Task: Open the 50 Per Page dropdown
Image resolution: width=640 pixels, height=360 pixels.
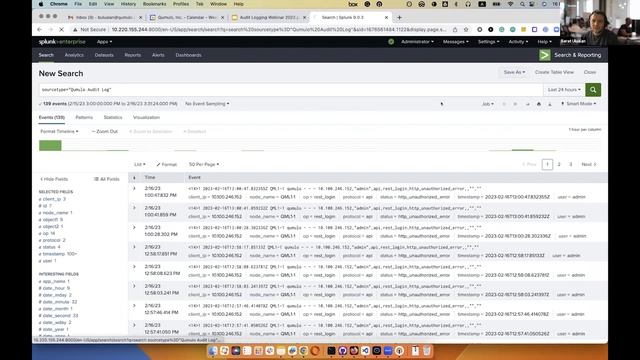Action: click(x=204, y=164)
